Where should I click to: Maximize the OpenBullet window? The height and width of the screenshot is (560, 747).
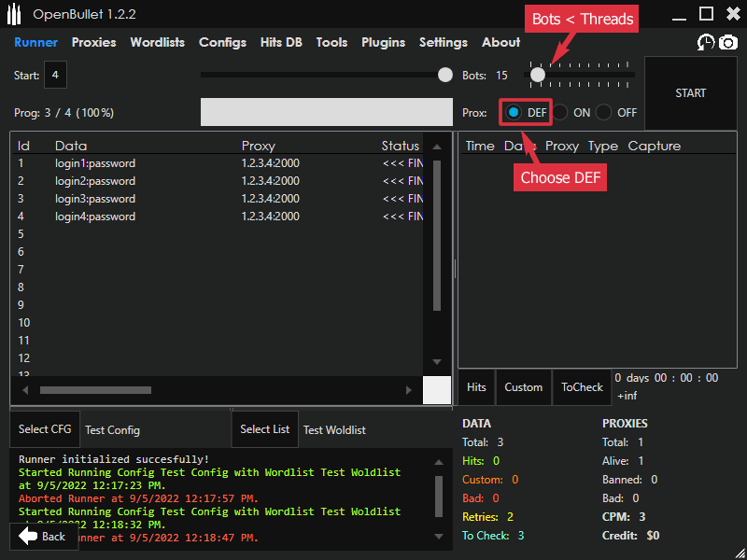(706, 14)
